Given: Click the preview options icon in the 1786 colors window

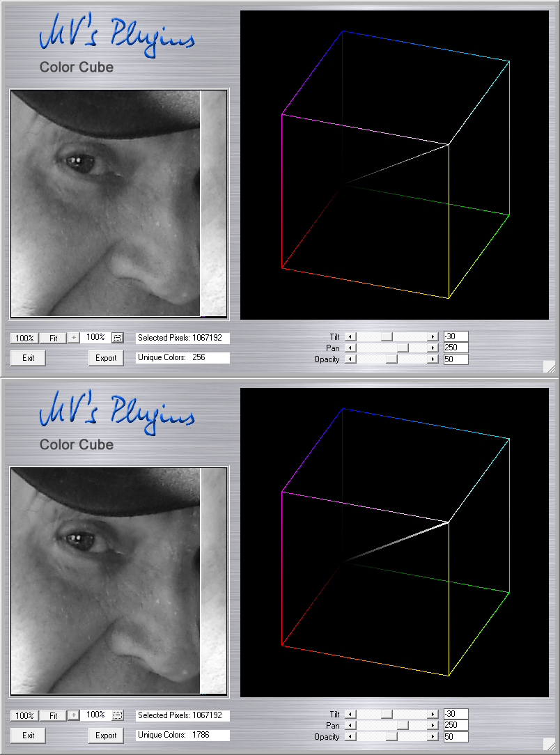Looking at the screenshot, I should click(118, 715).
